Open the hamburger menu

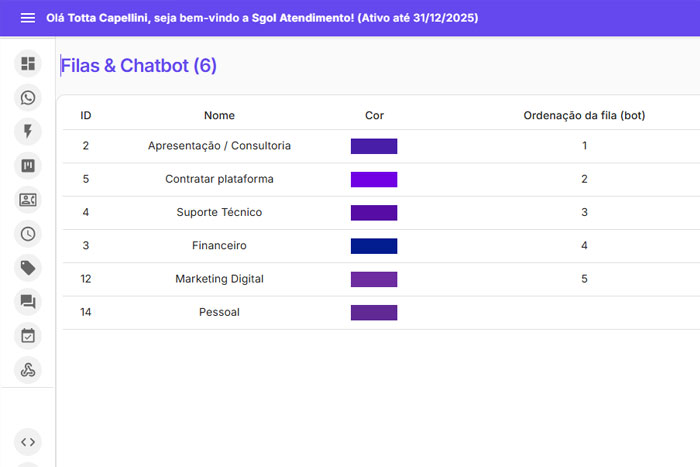[28, 18]
